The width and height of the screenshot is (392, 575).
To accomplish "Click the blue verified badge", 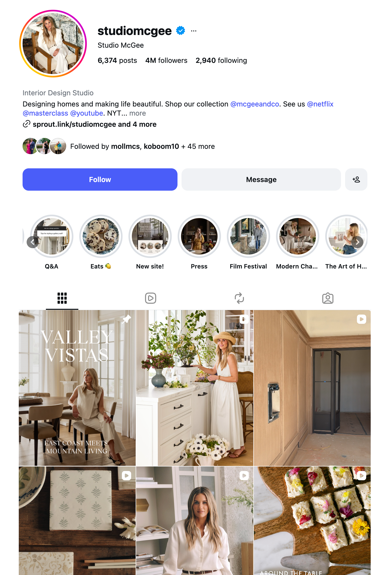I will click(181, 31).
